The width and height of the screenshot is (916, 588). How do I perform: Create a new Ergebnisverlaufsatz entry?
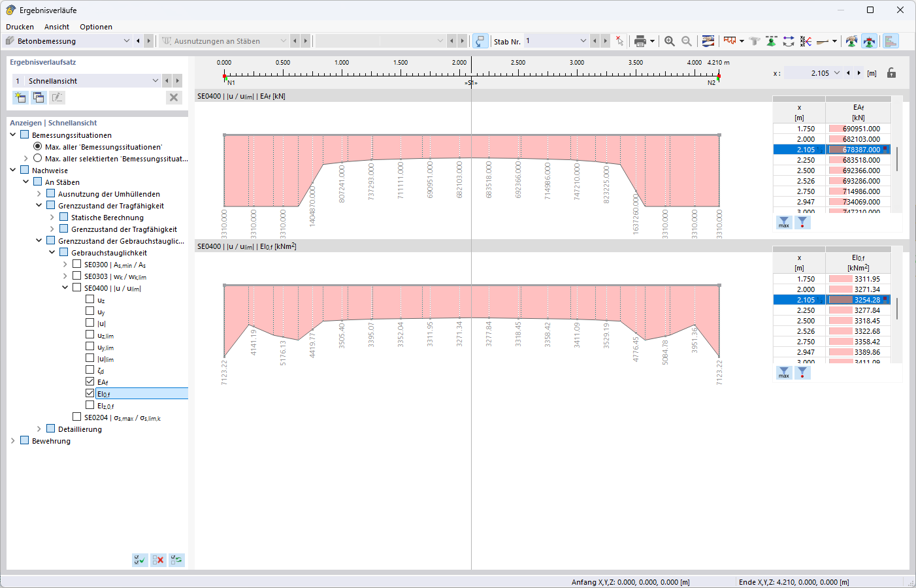20,97
